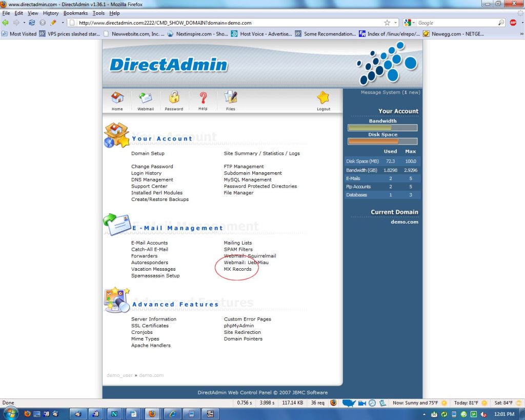
Task: Click the Advanced Features section icon
Action: pos(116,300)
